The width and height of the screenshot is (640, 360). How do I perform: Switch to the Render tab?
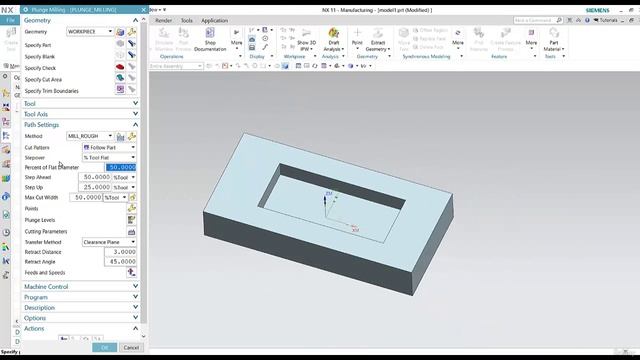coord(163,20)
